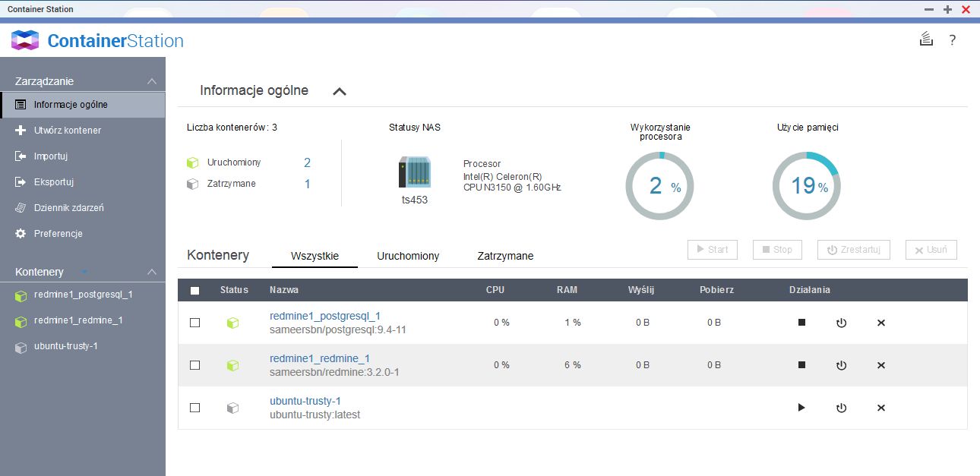The height and width of the screenshot is (476, 980).
Task: Restart ubuntu-trusty-1 using its power icon
Action: click(841, 408)
